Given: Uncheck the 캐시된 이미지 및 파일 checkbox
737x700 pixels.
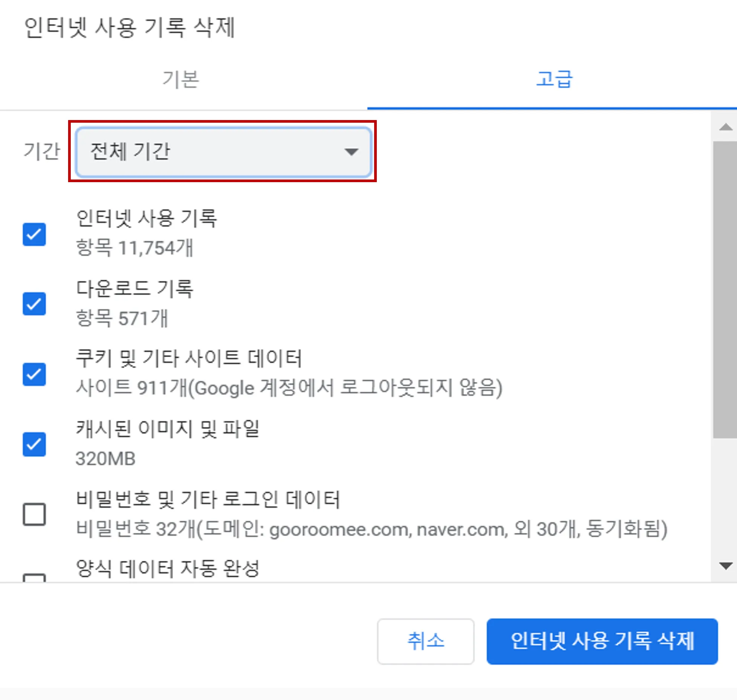Looking at the screenshot, I should (34, 444).
